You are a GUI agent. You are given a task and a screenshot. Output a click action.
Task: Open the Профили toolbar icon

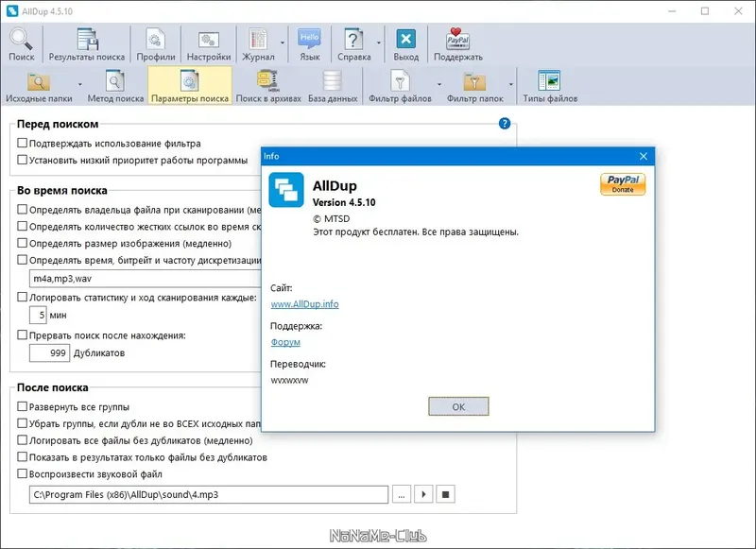[155, 44]
